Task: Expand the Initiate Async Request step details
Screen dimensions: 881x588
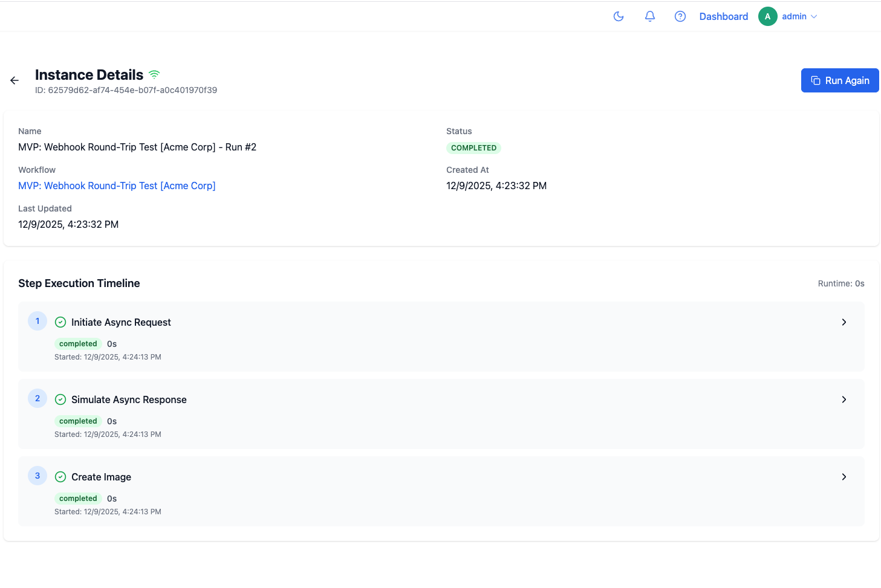Action: pyautogui.click(x=844, y=322)
